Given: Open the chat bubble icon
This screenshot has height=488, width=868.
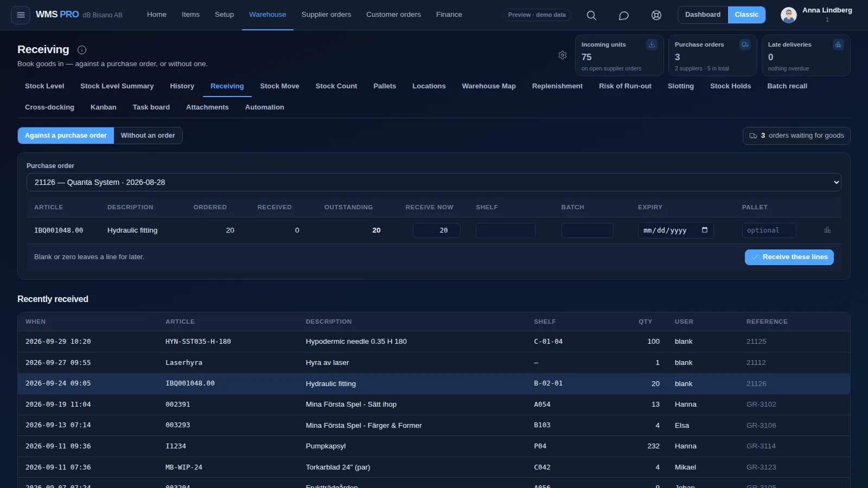Looking at the screenshot, I should coord(624,15).
